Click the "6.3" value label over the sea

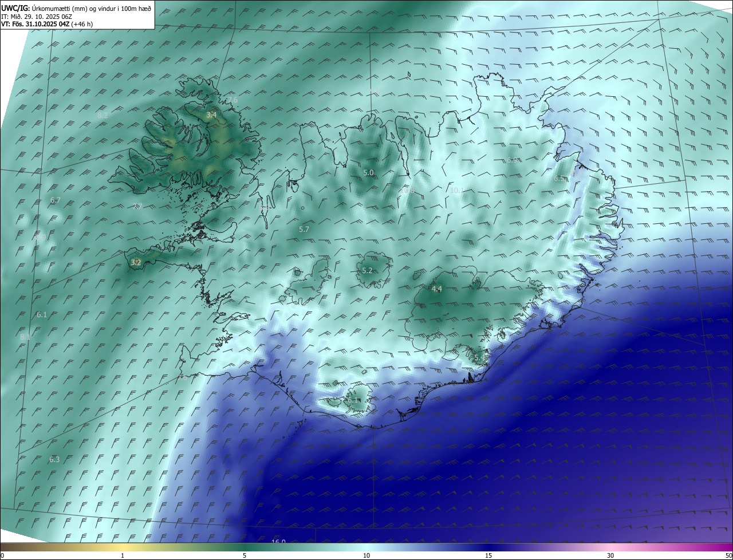tap(54, 459)
